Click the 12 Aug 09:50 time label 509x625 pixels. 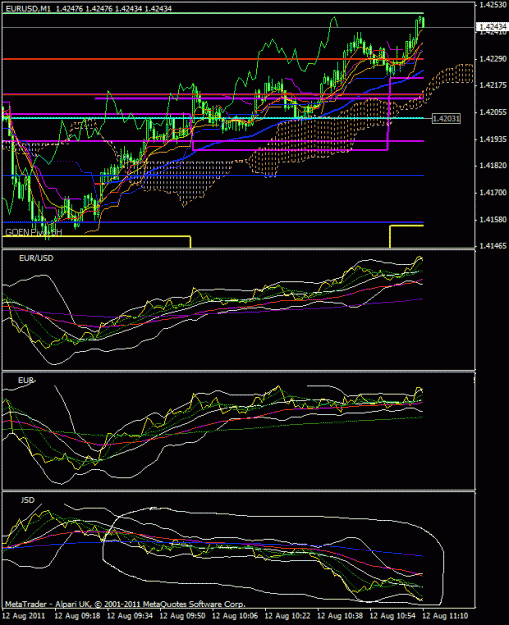click(181, 616)
